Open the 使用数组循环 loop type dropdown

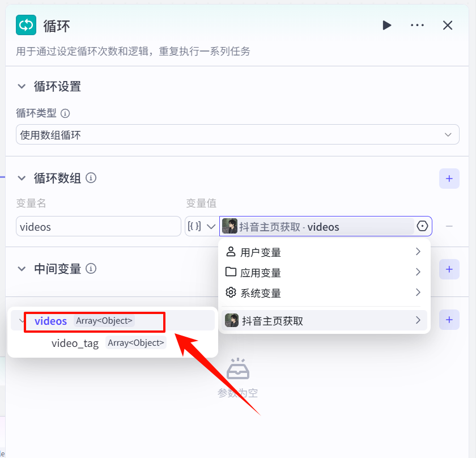[237, 135]
